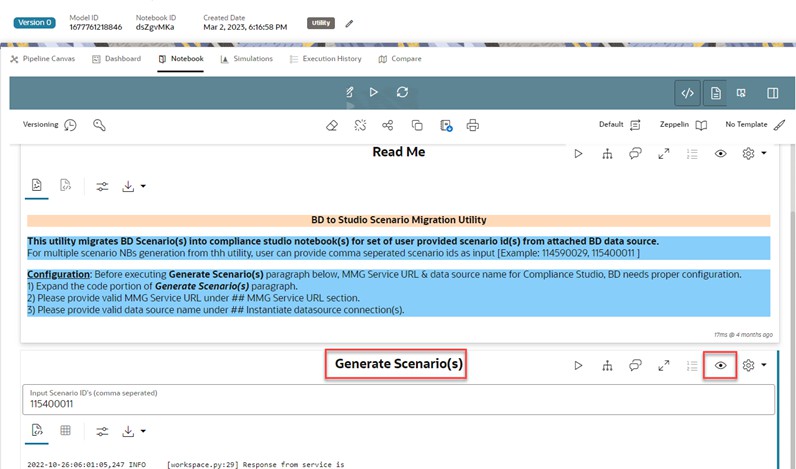Click the clone notebook copy icon
The image size is (796, 469).
pos(417,125)
